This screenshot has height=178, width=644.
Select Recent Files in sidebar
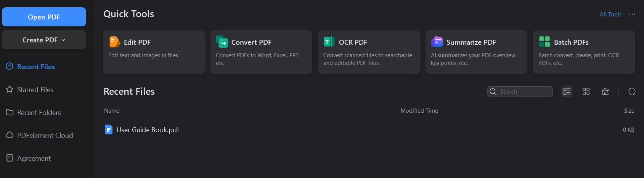pos(36,67)
